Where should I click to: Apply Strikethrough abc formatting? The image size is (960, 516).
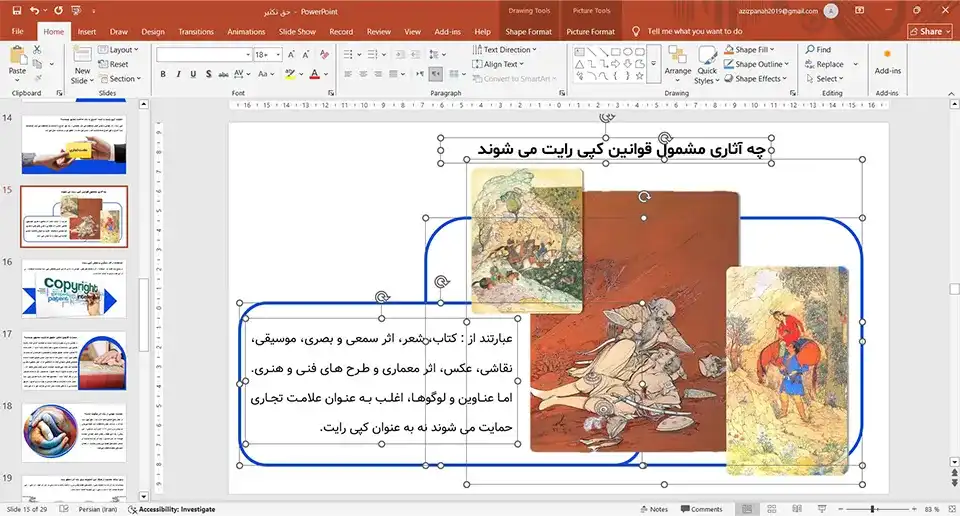coord(223,74)
